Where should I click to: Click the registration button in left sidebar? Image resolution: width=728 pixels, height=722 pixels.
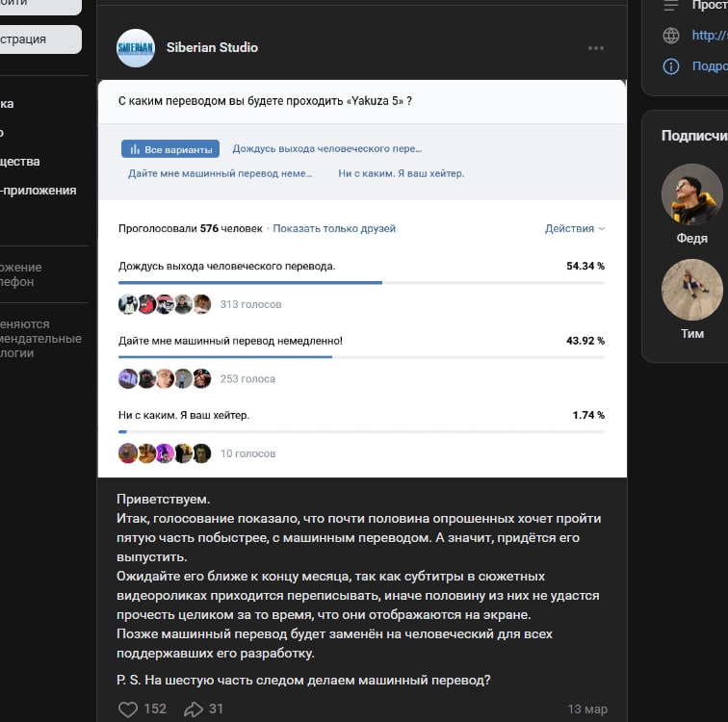pos(40,39)
